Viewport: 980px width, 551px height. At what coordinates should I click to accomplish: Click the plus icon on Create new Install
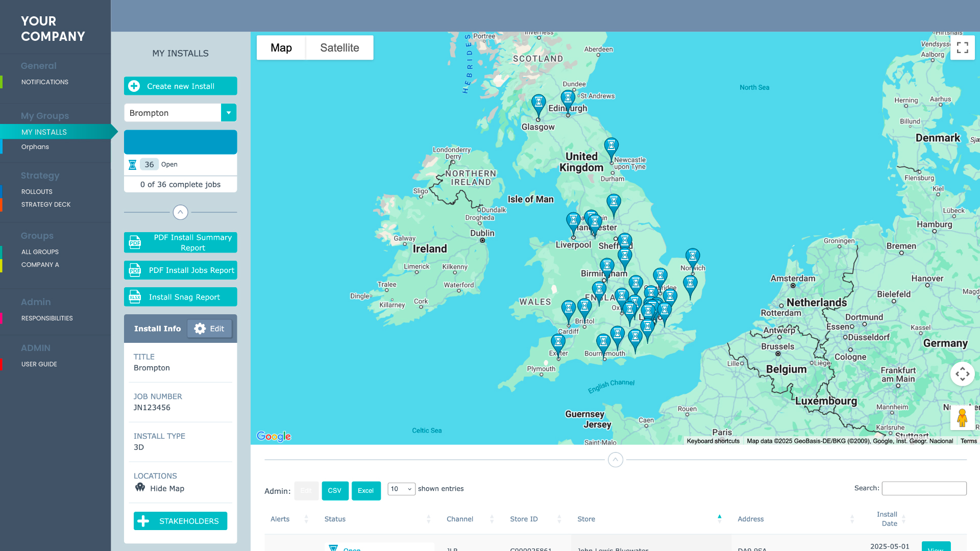134,86
